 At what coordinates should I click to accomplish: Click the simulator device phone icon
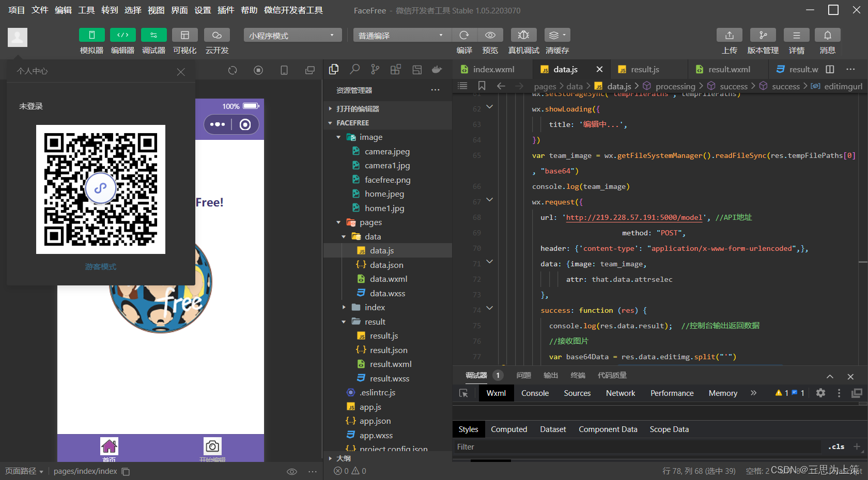284,70
